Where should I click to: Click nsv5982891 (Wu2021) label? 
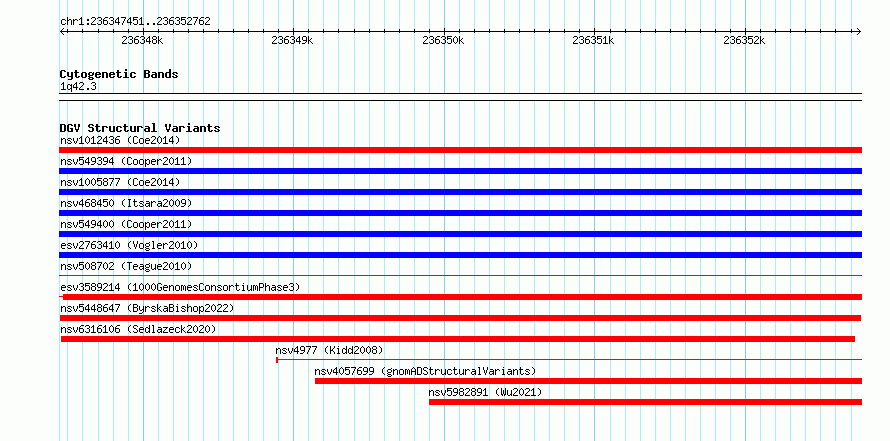click(485, 392)
